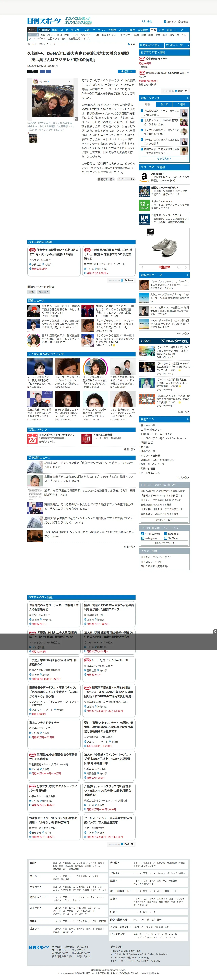This screenshot has width=217, height=980.
Task: Click the 会員登録 link in the header
Action: [183, 22]
